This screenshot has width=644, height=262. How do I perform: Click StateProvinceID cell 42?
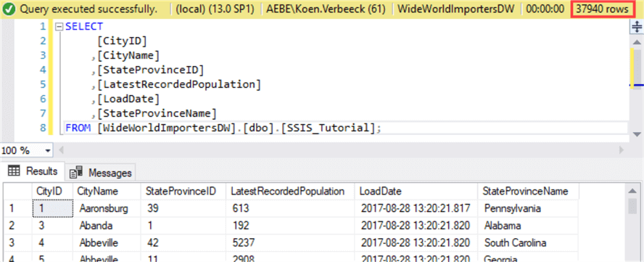point(184,242)
